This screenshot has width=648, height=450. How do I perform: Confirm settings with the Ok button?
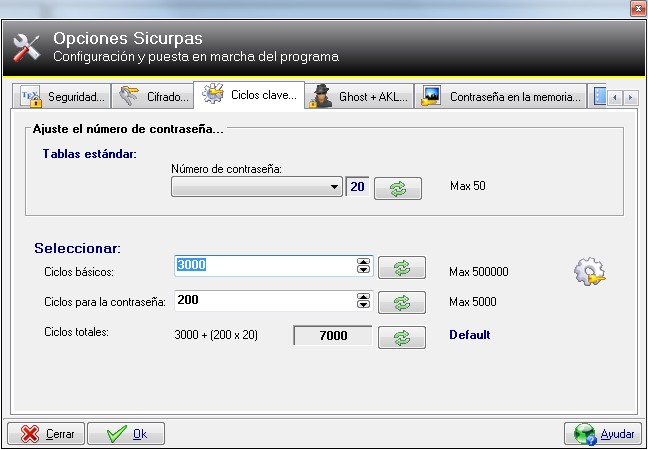click(x=126, y=433)
